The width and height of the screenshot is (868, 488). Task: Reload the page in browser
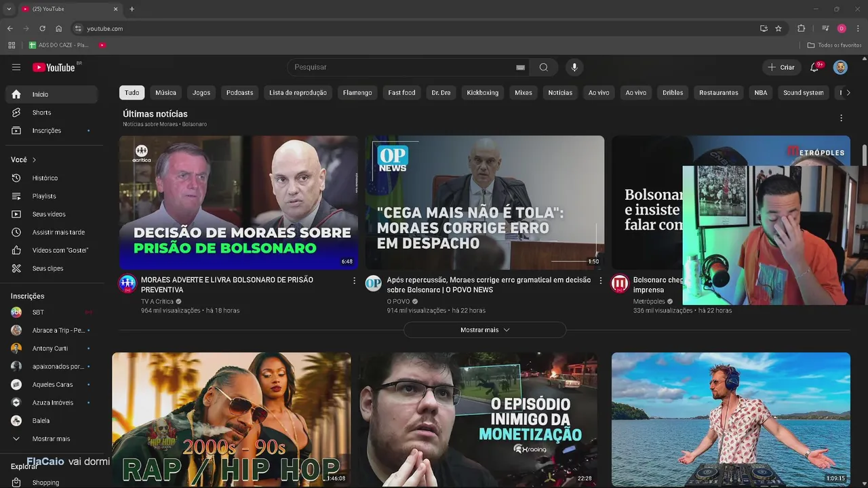(x=42, y=28)
